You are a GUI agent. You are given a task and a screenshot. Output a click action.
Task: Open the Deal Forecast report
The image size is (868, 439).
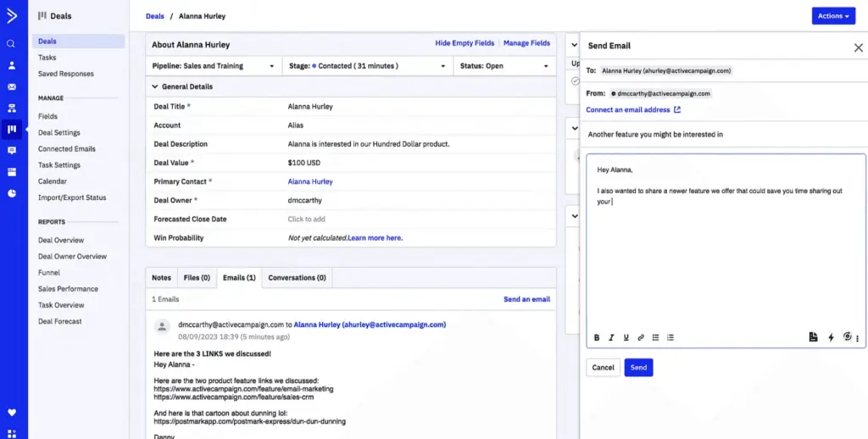coord(60,321)
